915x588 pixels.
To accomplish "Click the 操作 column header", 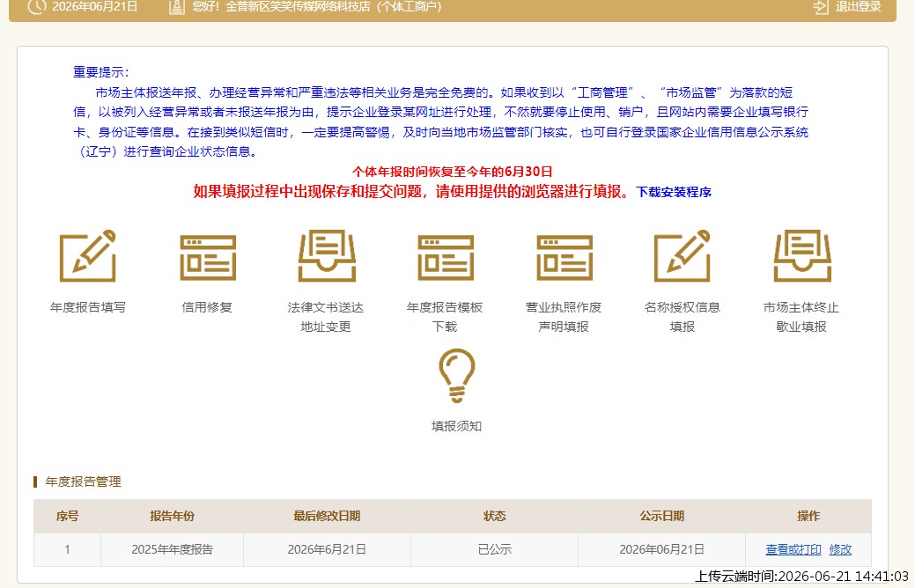I will 808,516.
